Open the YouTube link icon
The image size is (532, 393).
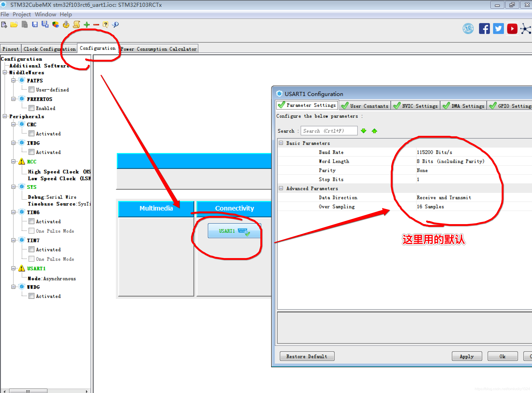tap(512, 29)
